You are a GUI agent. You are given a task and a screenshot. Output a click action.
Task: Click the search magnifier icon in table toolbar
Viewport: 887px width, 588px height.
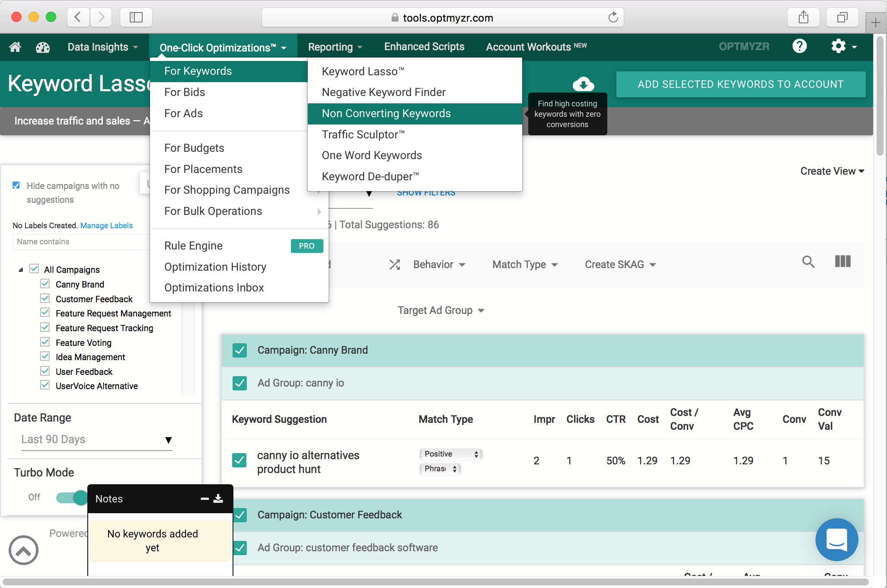(808, 262)
